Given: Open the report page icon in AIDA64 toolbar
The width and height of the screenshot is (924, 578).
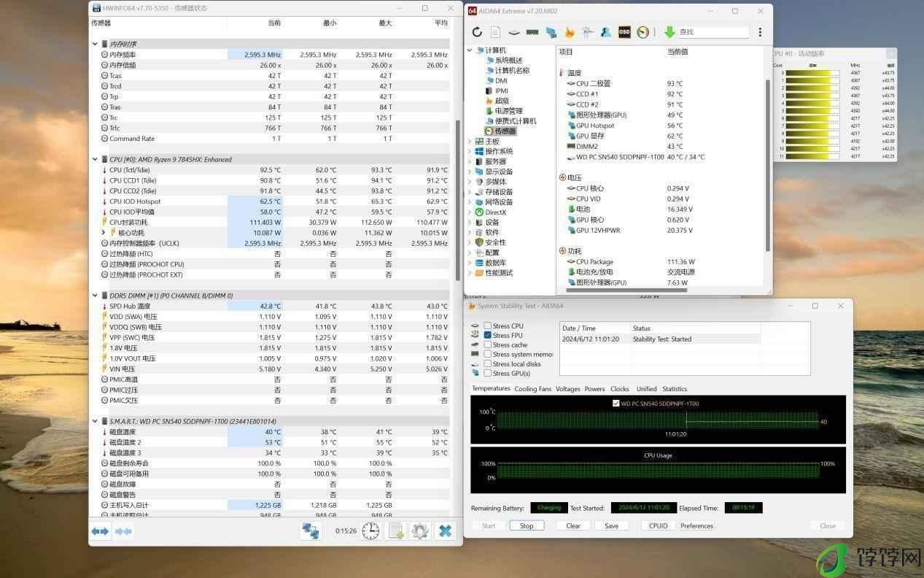Looking at the screenshot, I should [x=495, y=32].
